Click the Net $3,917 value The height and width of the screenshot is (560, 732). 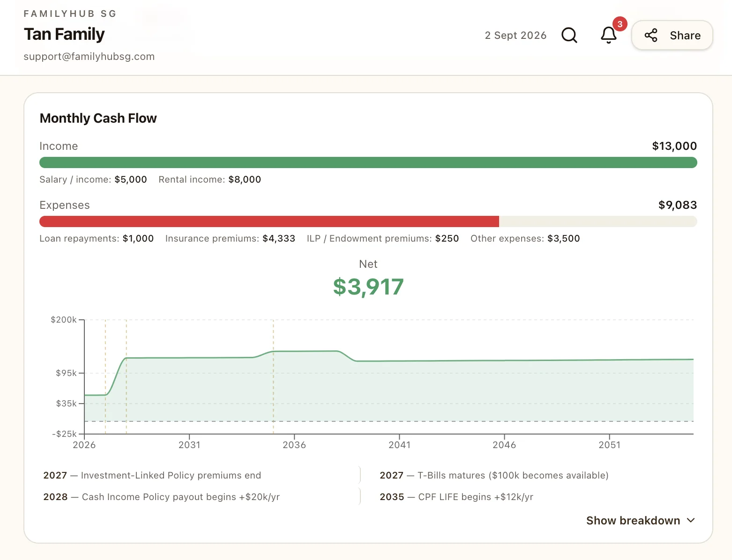(368, 287)
